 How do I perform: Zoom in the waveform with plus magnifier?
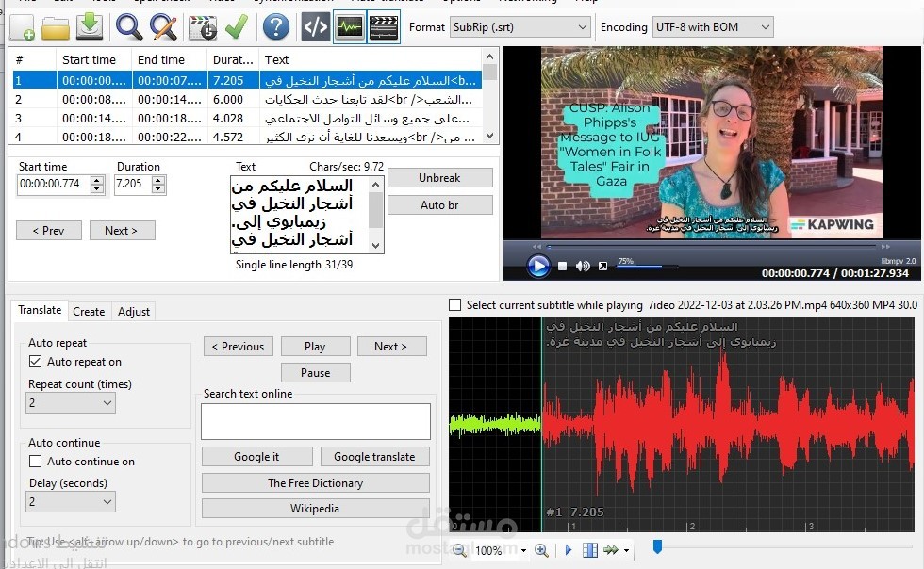coord(541,550)
